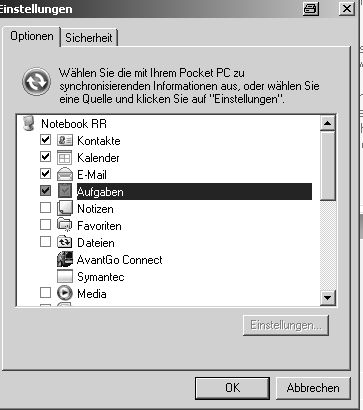Click the Favoriten folder icon
This screenshot has width=363, height=410.
click(65, 226)
